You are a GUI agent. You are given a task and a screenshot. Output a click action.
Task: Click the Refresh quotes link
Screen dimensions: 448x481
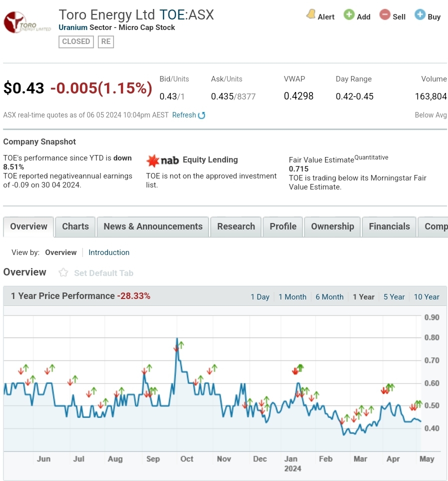tap(184, 115)
